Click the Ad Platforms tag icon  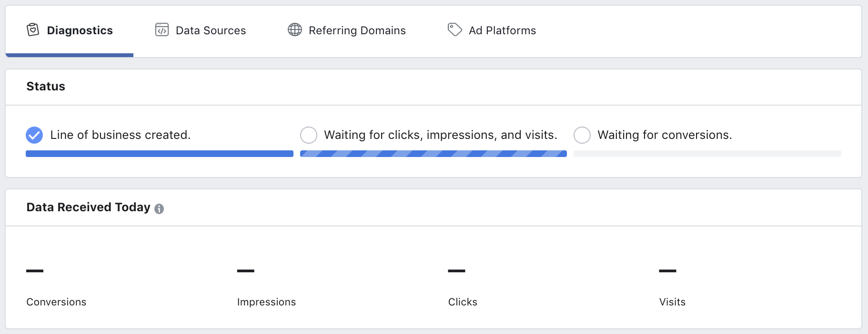[454, 29]
